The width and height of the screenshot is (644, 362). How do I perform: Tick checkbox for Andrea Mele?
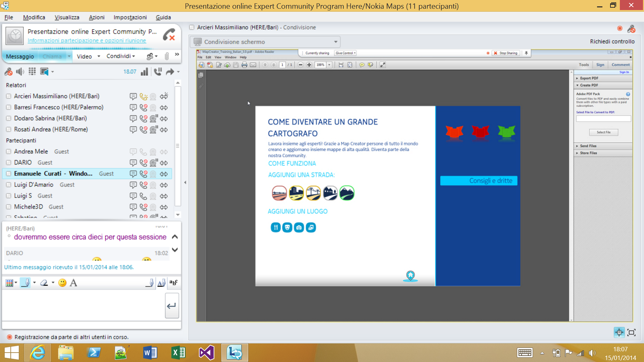[9, 152]
